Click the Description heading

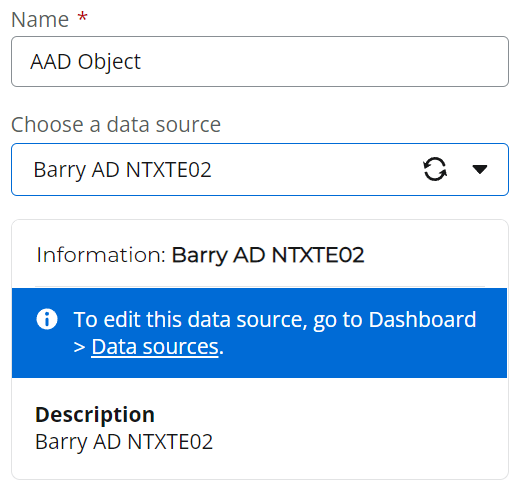click(95, 415)
